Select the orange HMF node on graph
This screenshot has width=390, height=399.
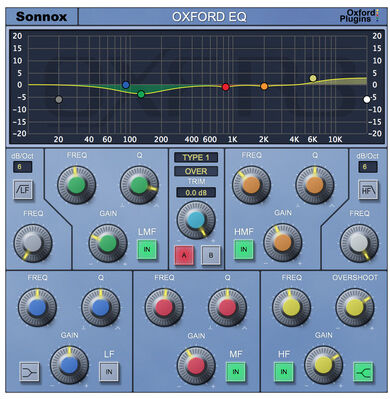264,87
